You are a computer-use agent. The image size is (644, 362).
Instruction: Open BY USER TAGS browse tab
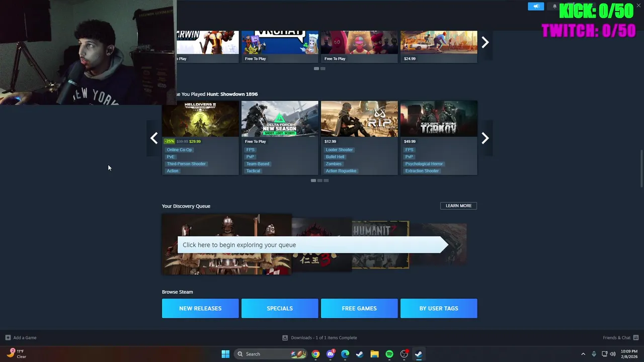(439, 308)
